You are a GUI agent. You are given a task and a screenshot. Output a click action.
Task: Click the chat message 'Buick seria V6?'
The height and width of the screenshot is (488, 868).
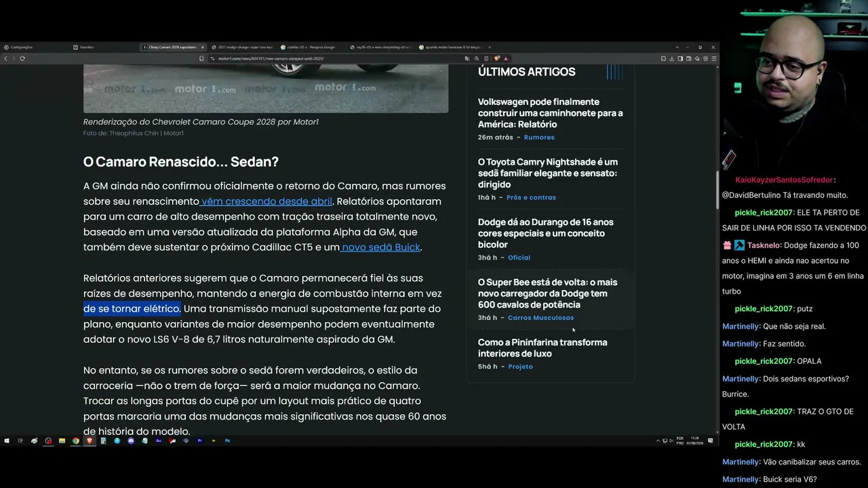coord(789,480)
